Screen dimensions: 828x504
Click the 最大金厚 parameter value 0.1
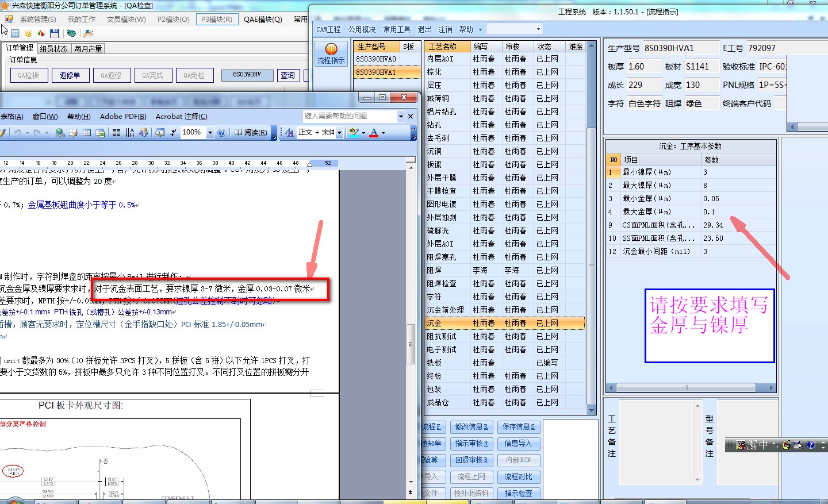click(x=738, y=211)
